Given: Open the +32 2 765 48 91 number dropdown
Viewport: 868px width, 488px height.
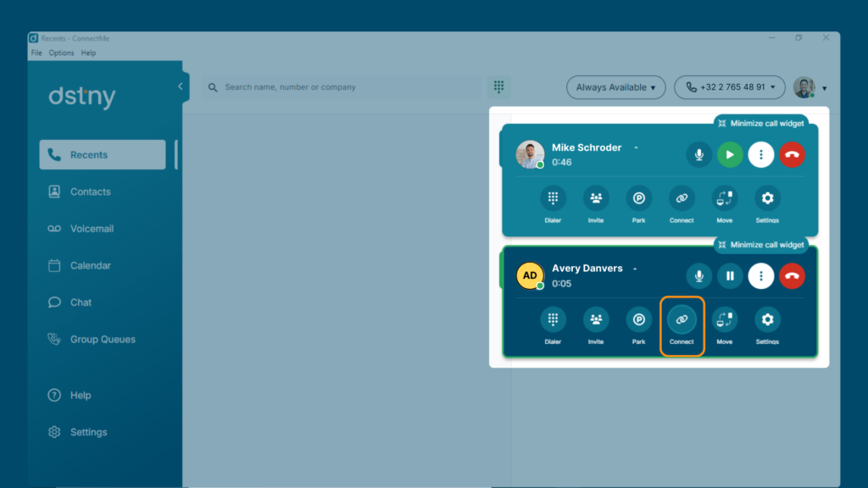Looking at the screenshot, I should pos(730,87).
